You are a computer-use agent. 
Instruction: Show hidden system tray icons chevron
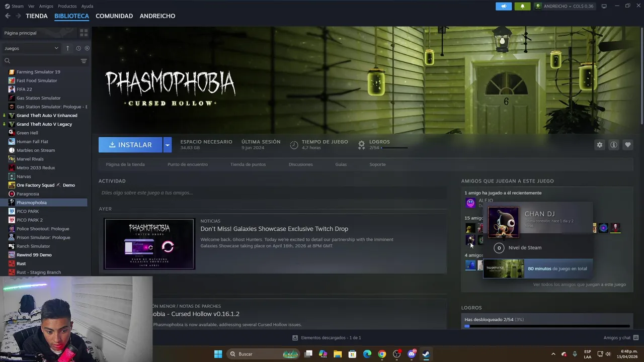click(x=553, y=354)
